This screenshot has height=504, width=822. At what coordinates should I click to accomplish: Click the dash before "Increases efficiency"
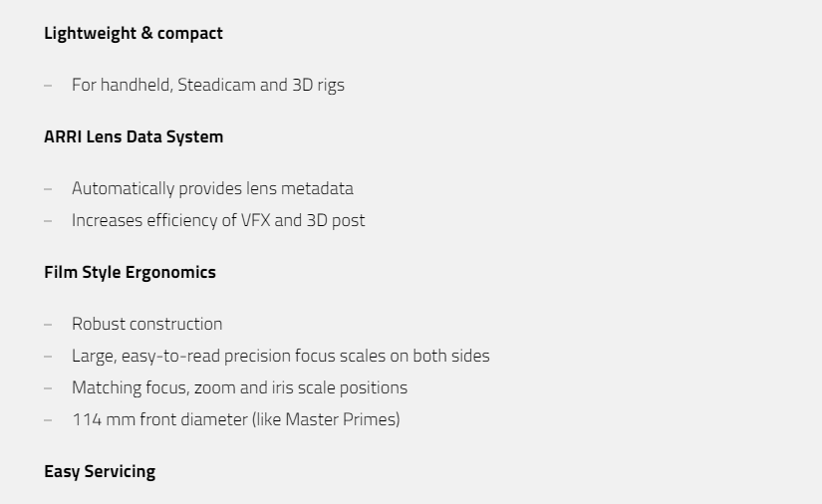click(48, 220)
